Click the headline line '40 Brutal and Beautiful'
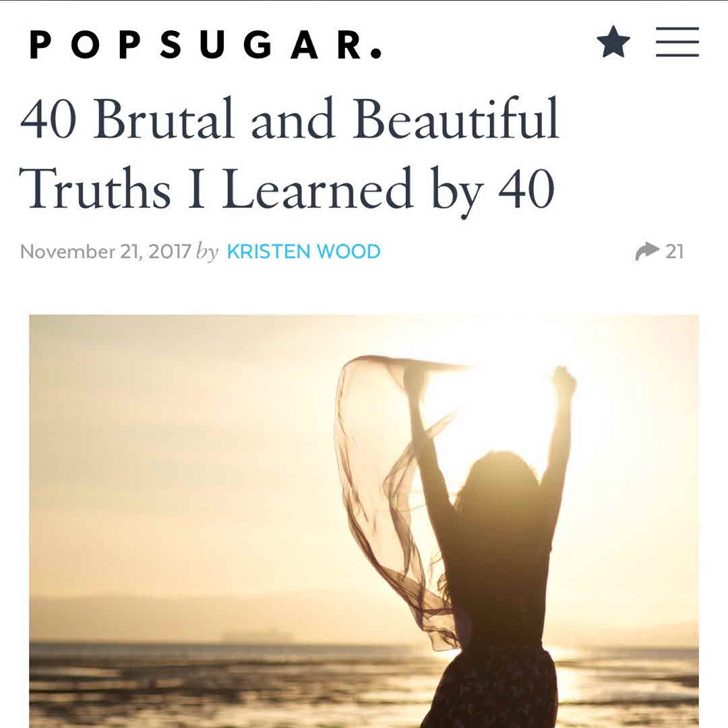The height and width of the screenshot is (728, 728). pos(289,119)
